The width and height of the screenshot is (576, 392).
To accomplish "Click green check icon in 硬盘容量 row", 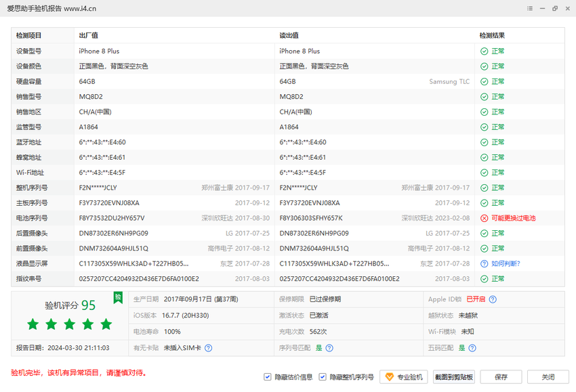I will click(x=484, y=81).
